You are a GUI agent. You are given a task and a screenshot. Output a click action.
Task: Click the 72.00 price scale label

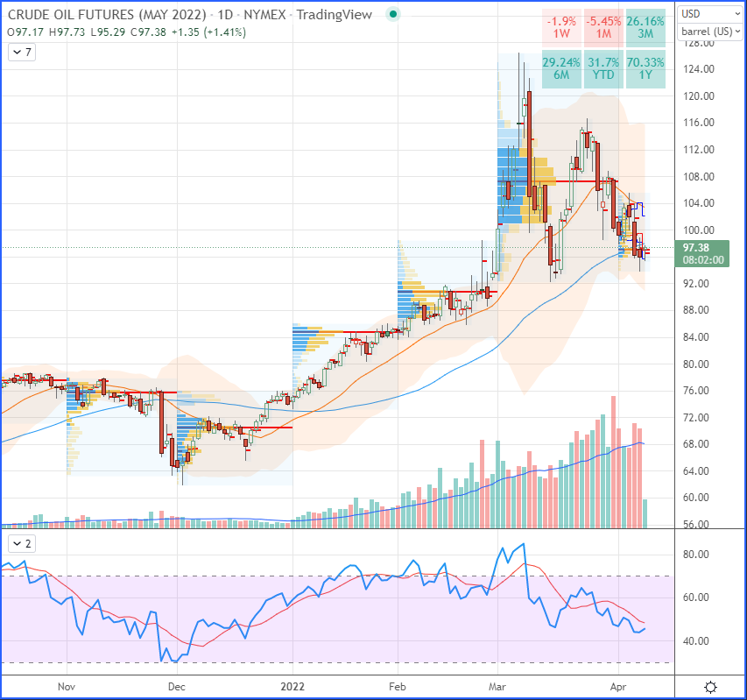[695, 417]
